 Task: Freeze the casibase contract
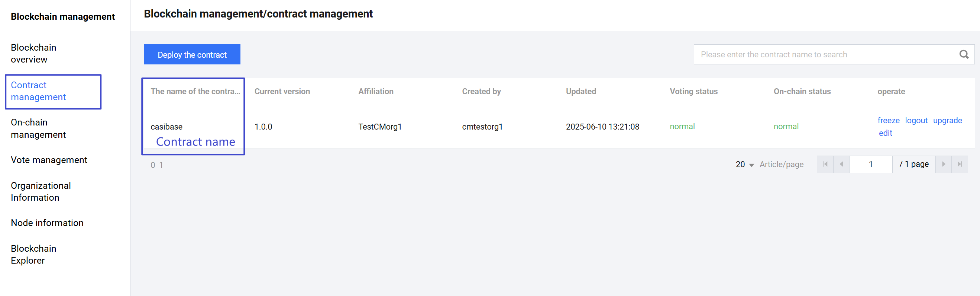[888, 120]
